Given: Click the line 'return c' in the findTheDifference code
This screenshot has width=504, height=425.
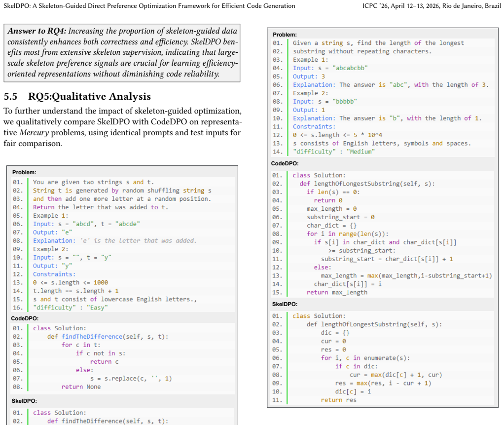Looking at the screenshot, I should point(104,362).
